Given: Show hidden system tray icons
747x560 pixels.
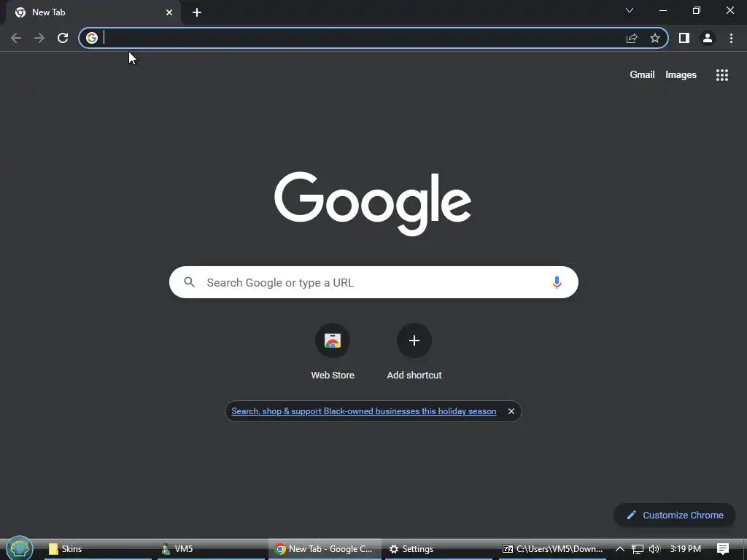Looking at the screenshot, I should point(620,549).
